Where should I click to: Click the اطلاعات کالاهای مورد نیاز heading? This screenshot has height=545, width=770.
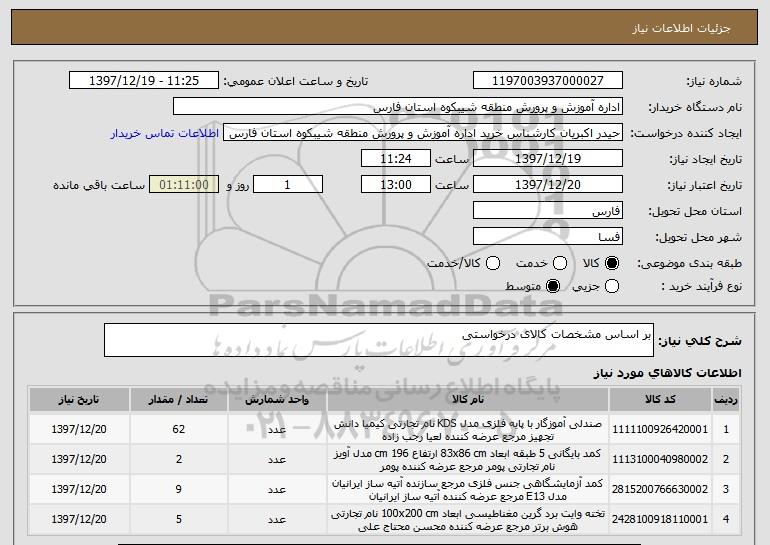click(667, 373)
